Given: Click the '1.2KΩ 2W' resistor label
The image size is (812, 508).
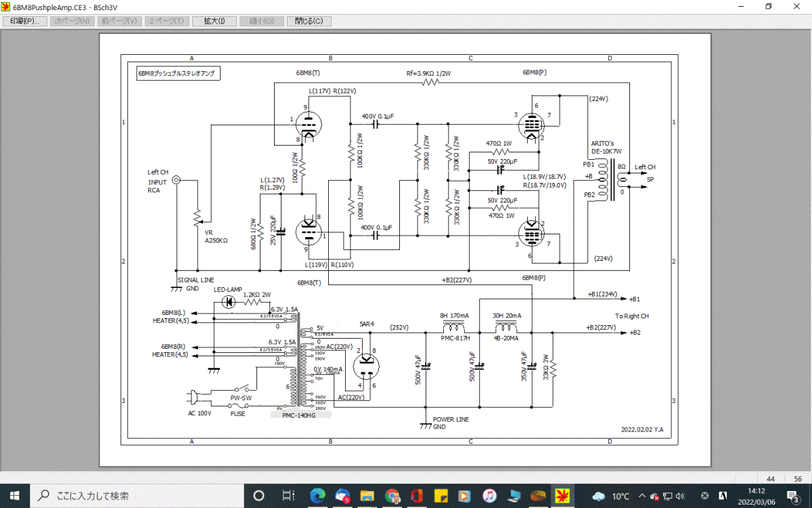Looking at the screenshot, I should pos(257,295).
